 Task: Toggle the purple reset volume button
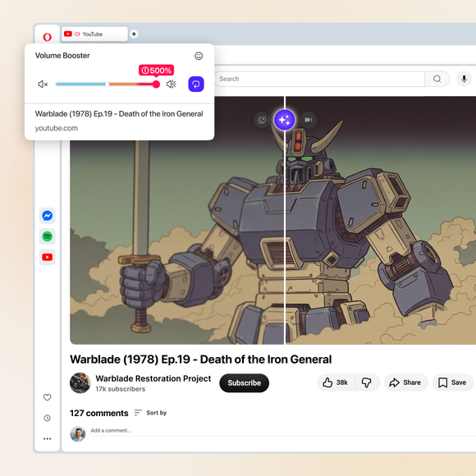[196, 84]
